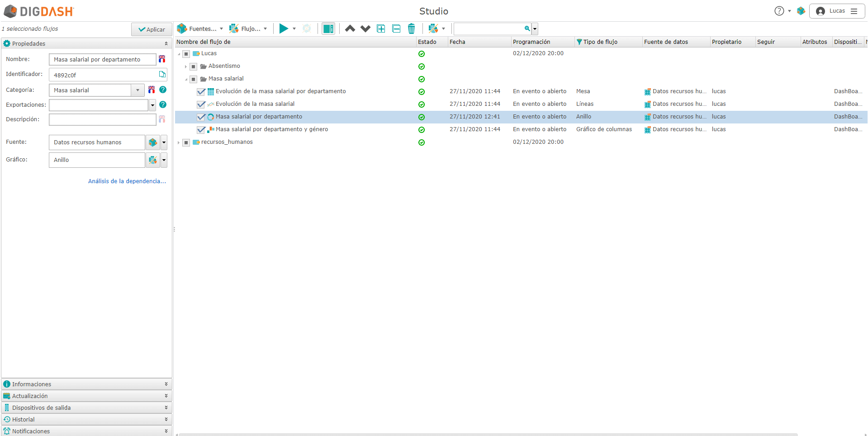Image resolution: width=868 pixels, height=436 pixels.
Task: Open the help question mark menu
Action: [782, 11]
